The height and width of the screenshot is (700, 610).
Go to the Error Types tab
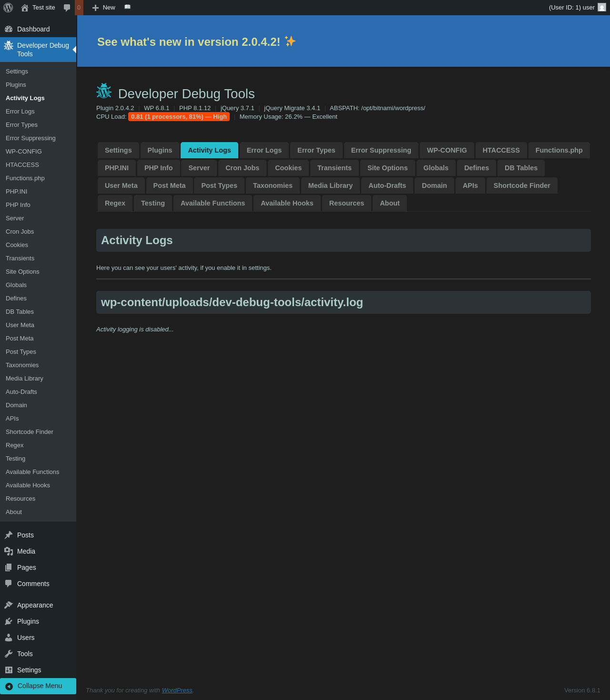[x=316, y=150]
